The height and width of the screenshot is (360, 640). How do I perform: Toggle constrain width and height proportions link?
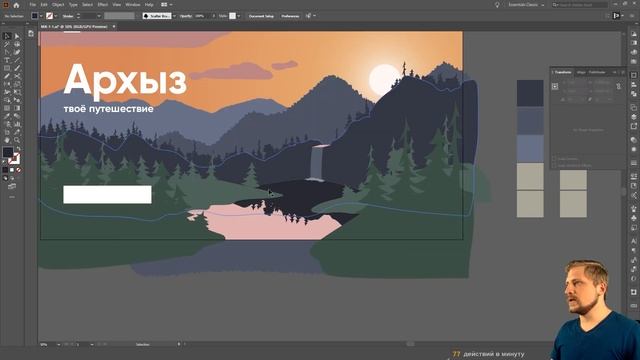coord(619,86)
